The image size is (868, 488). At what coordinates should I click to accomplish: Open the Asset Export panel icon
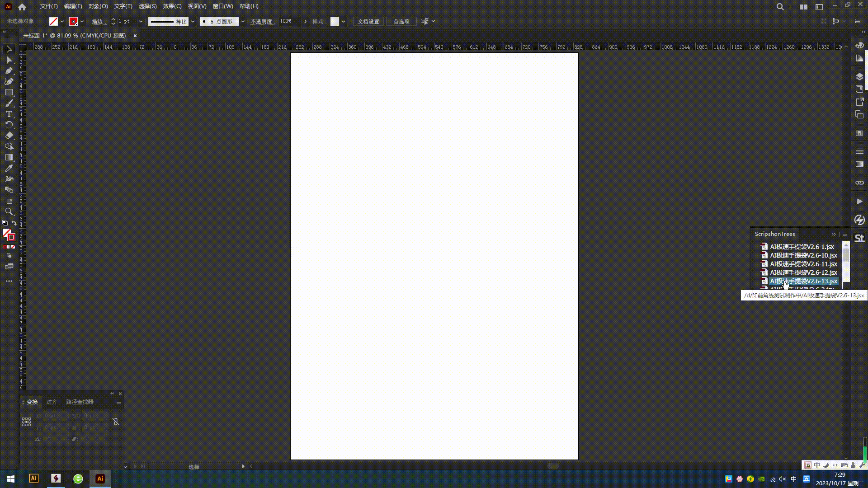pyautogui.click(x=859, y=102)
